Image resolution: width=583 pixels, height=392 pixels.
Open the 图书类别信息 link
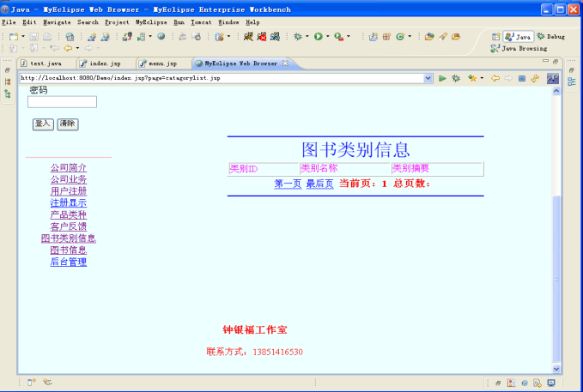coord(69,238)
